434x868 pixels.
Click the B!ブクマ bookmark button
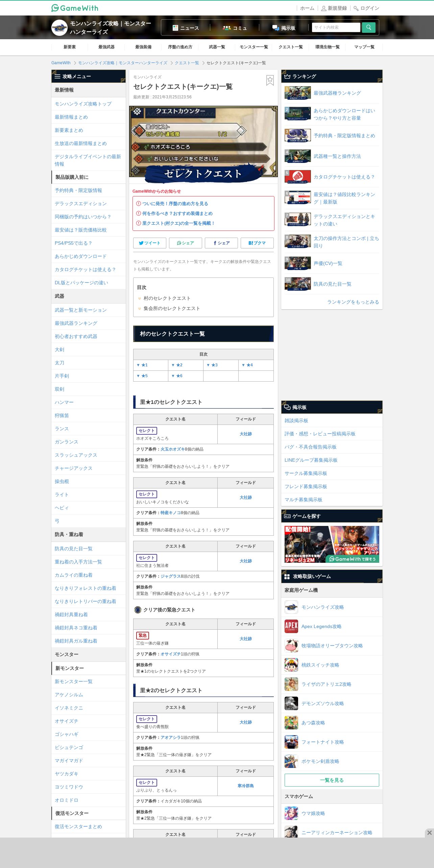coord(257,243)
